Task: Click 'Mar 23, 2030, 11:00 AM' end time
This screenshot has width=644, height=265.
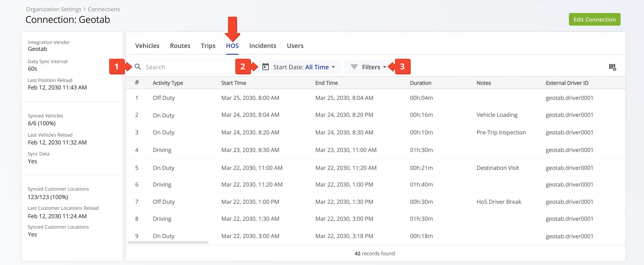Action: 346,150
